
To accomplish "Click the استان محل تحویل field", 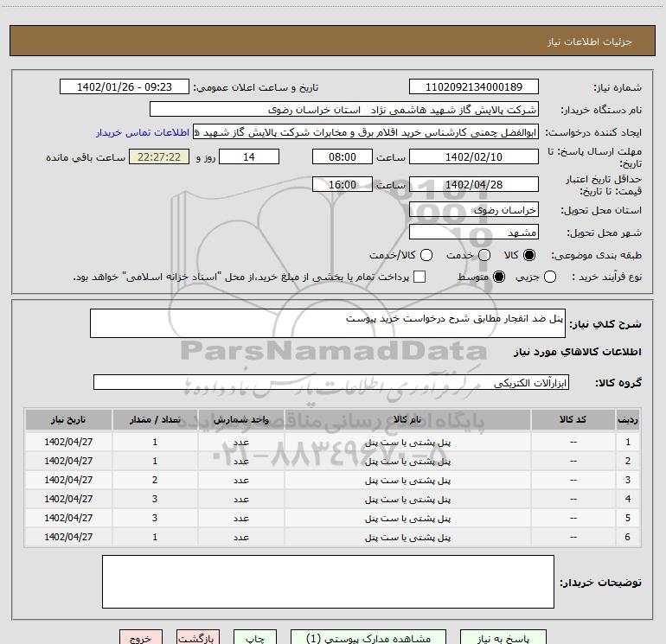I will click(473, 209).
